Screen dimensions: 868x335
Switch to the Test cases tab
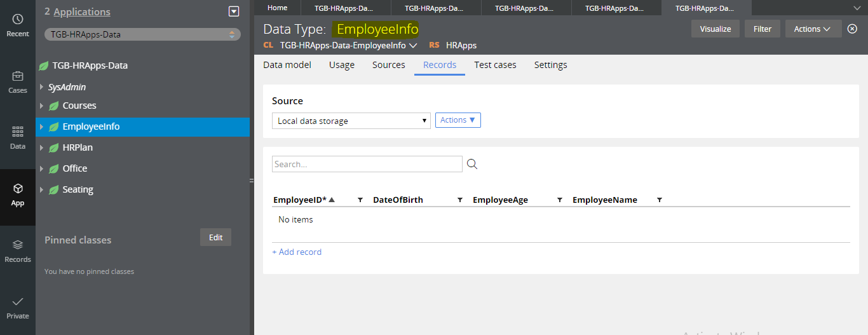coord(495,65)
